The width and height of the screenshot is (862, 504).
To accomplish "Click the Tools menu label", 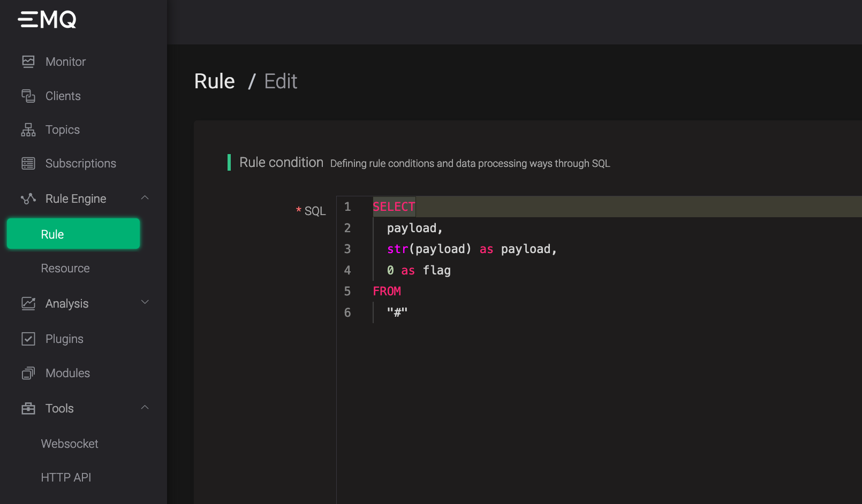I will 59,408.
